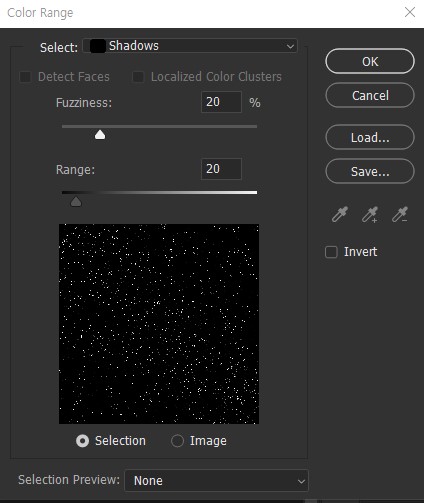Click the Range gradient track
The image size is (424, 503).
click(x=159, y=192)
